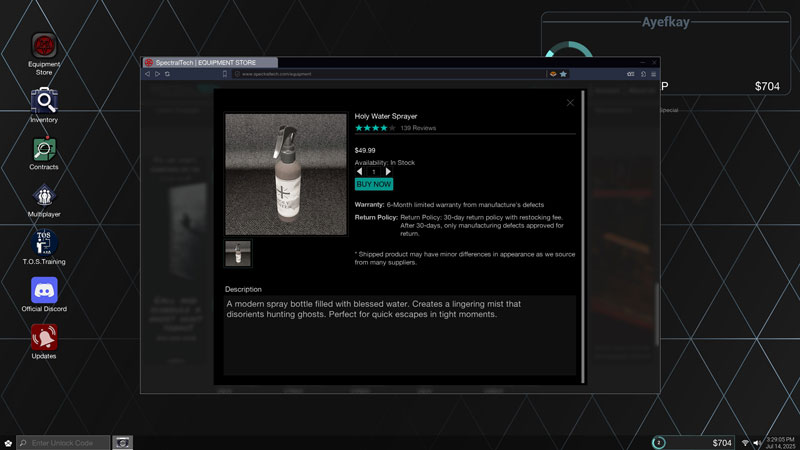Launch the Multiplayer desktop icon
The height and width of the screenshot is (450, 800).
click(x=44, y=196)
